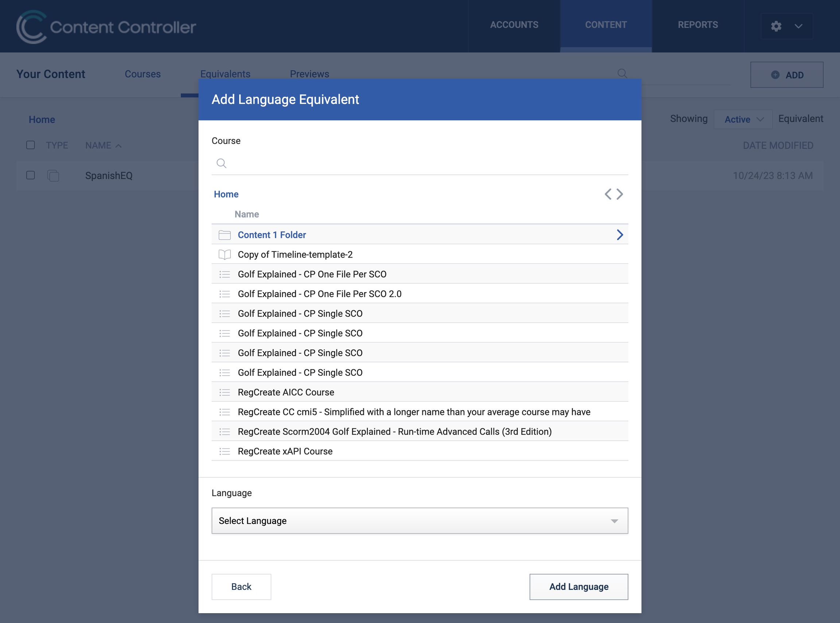Go to previous page with left arrow
The width and height of the screenshot is (840, 623).
coord(608,194)
